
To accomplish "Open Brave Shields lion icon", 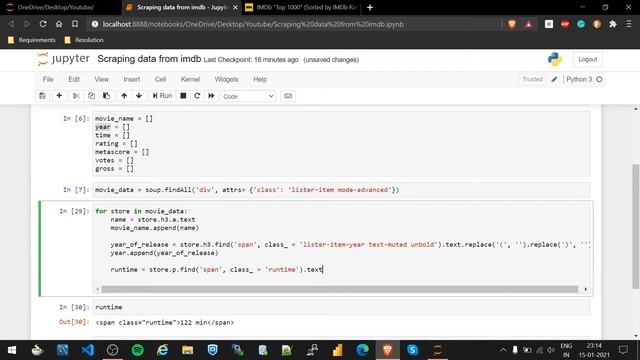I will click(512, 24).
